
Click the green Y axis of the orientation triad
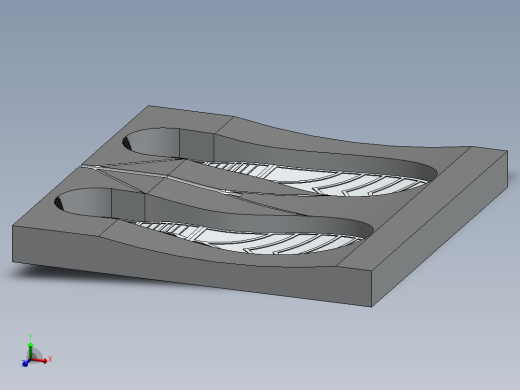coord(31,351)
